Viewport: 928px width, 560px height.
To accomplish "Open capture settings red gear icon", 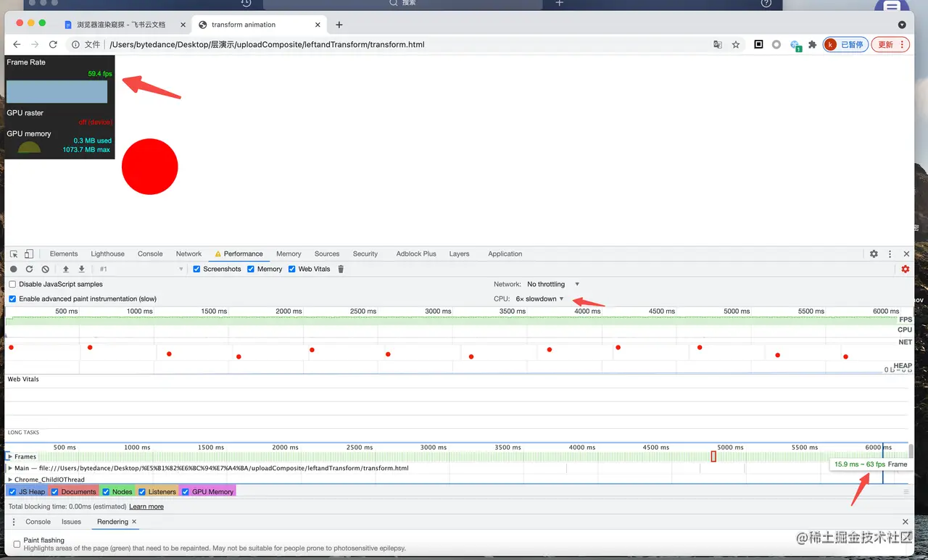I will (906, 269).
